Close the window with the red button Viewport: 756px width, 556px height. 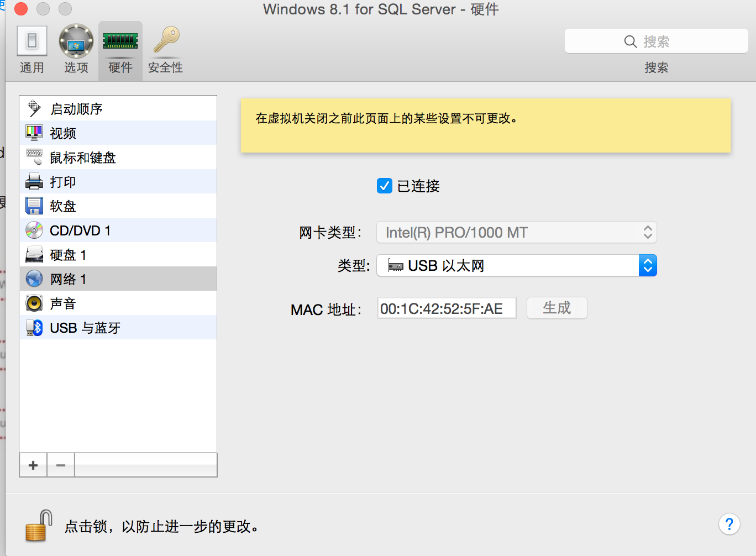pyautogui.click(x=21, y=9)
